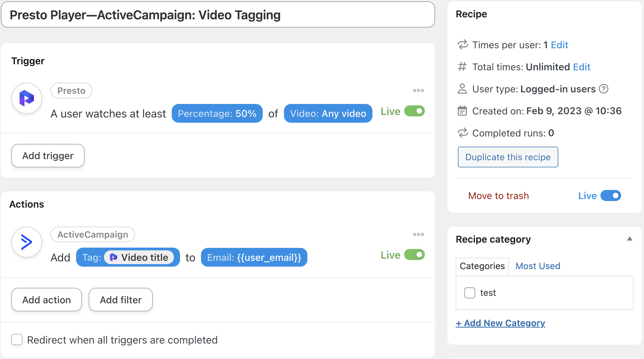
Task: Click the Completed runs repeat icon
Action: 463,133
